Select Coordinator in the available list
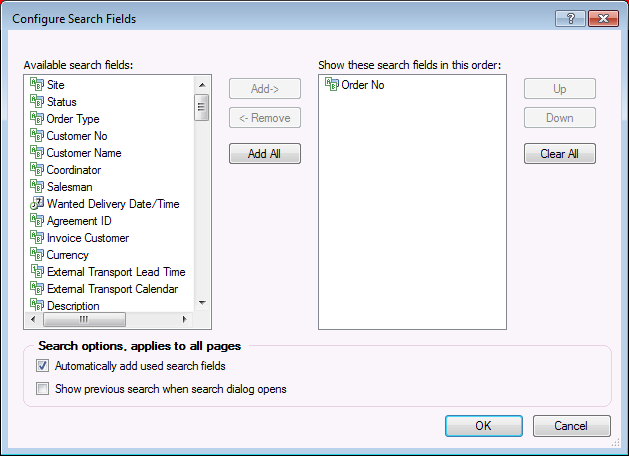 [73, 170]
